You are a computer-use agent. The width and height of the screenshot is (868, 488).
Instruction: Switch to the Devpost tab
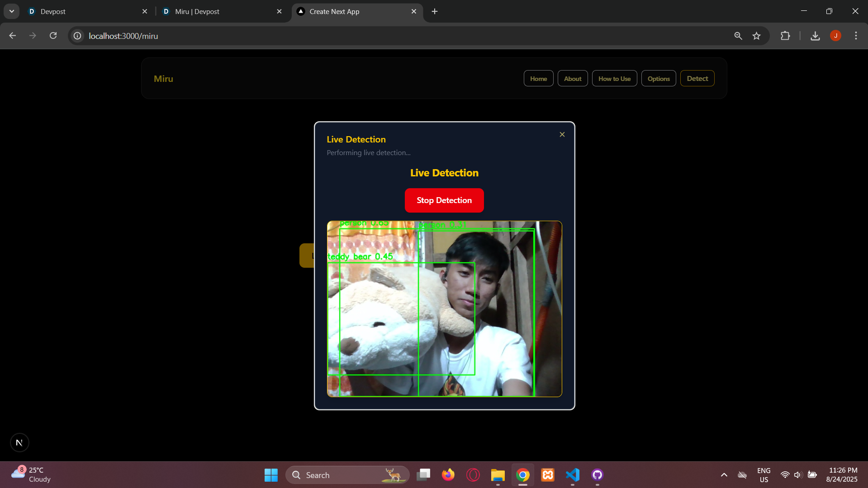click(86, 11)
